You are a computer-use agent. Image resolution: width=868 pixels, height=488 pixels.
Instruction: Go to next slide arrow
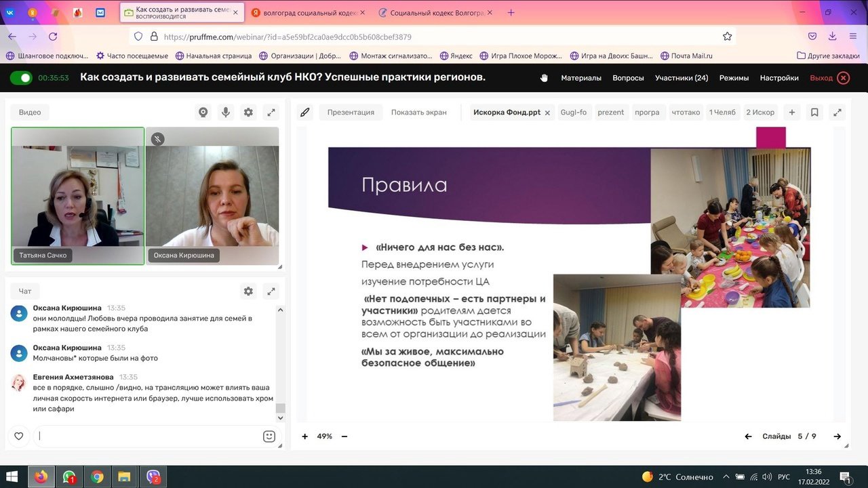837,436
